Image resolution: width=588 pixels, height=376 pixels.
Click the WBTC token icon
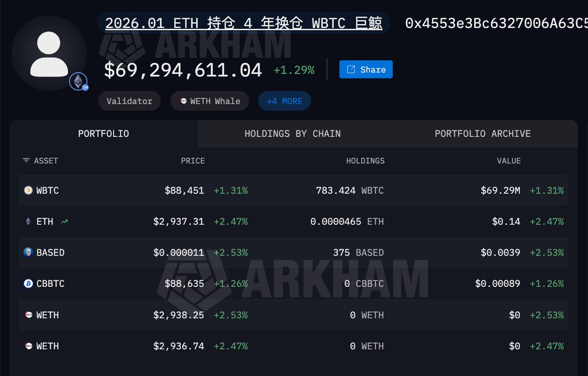click(28, 190)
